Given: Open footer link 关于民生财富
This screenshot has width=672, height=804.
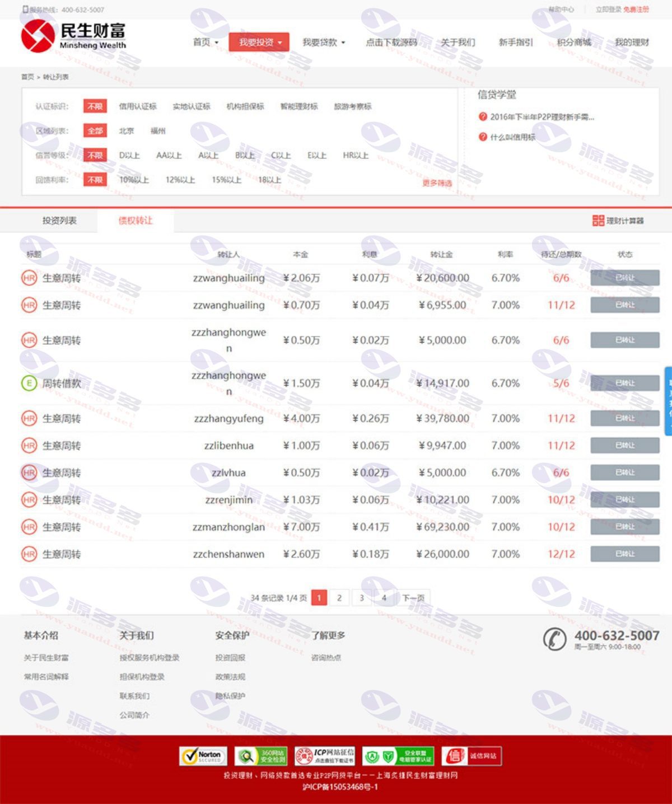Looking at the screenshot, I should pyautogui.click(x=46, y=658).
